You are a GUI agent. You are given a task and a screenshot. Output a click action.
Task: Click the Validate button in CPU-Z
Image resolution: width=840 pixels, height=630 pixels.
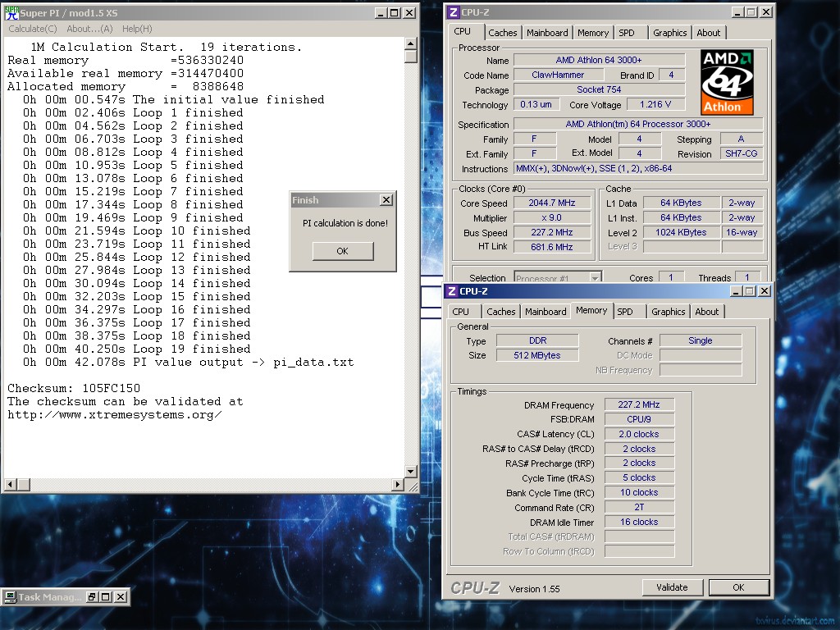(673, 587)
